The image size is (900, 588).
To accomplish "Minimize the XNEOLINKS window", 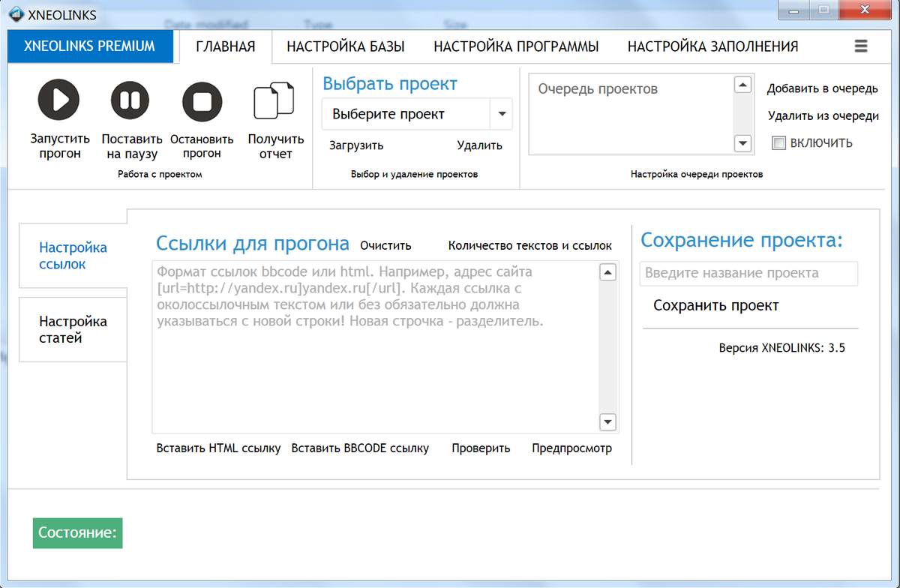I will tap(793, 10).
